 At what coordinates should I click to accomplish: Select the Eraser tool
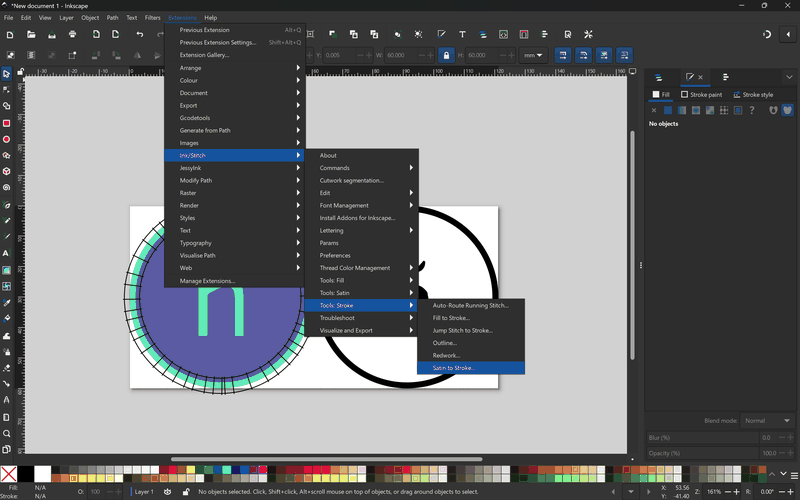pos(6,368)
